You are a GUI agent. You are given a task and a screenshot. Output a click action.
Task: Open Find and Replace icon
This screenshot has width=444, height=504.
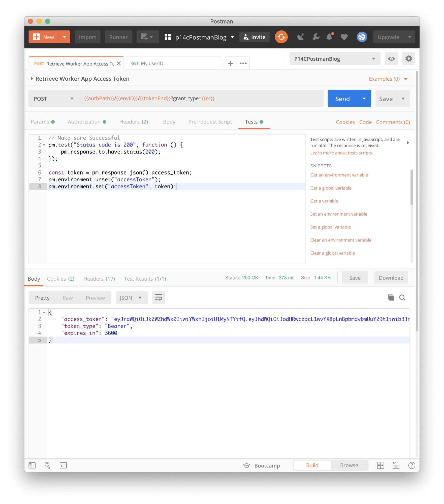pyautogui.click(x=47, y=465)
